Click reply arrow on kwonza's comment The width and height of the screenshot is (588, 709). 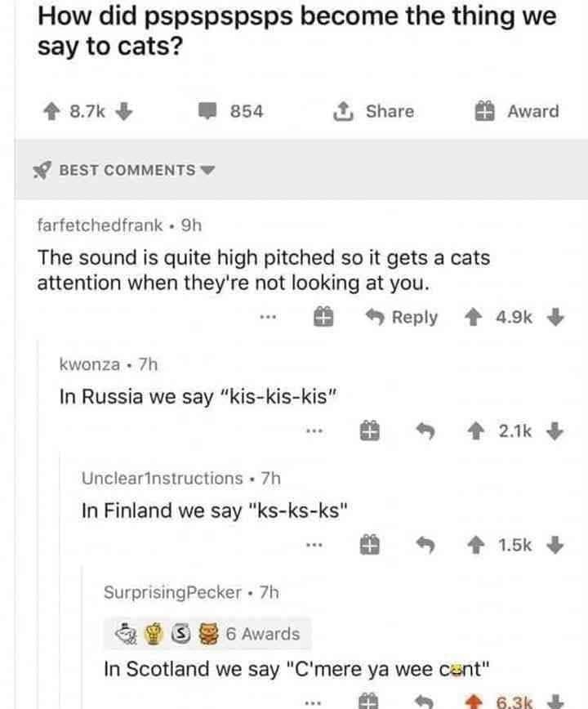tap(425, 430)
